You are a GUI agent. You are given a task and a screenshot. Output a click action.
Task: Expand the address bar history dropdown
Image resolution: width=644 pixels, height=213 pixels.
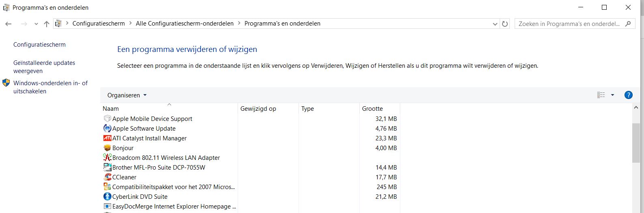point(495,24)
